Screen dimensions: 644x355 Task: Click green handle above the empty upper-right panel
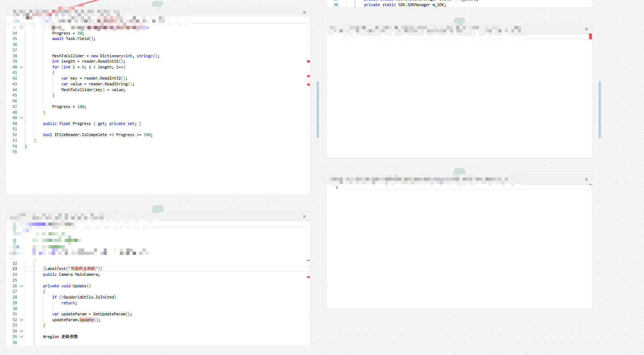(459, 21)
